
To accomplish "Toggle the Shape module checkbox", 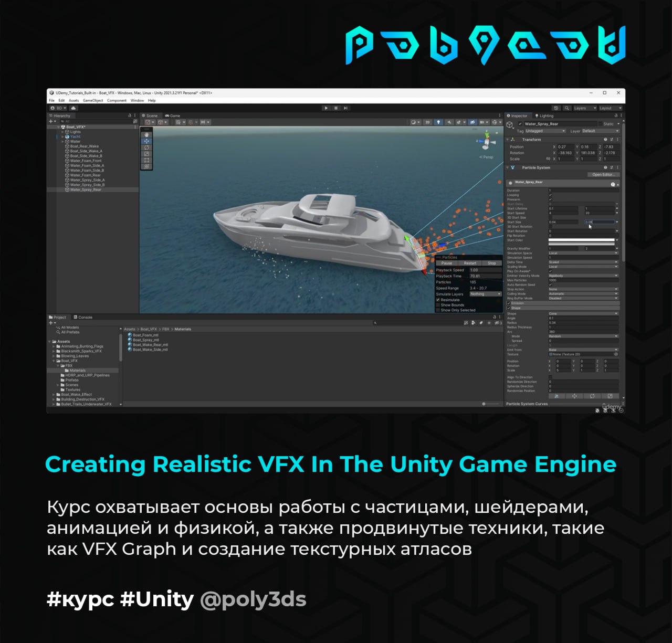I will click(x=508, y=308).
